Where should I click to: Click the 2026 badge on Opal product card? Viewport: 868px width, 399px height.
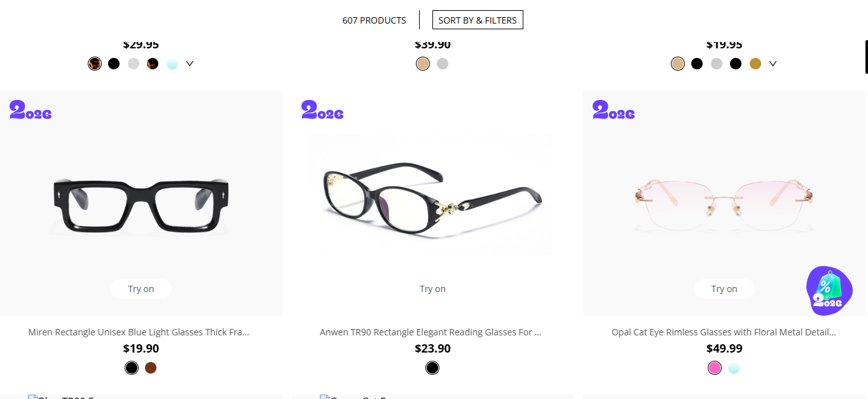pos(613,111)
